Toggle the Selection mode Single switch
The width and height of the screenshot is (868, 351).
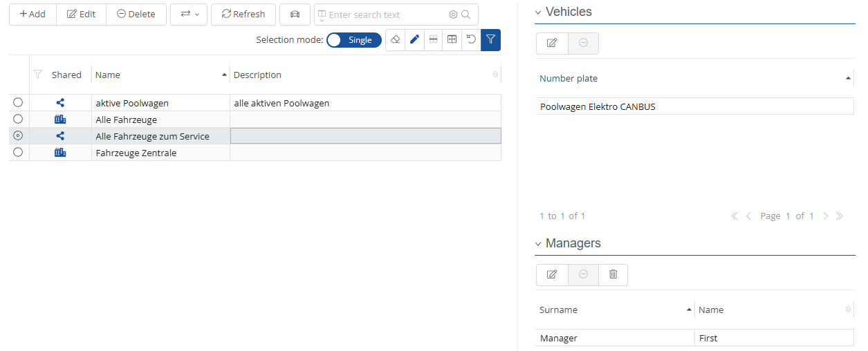[x=353, y=40]
